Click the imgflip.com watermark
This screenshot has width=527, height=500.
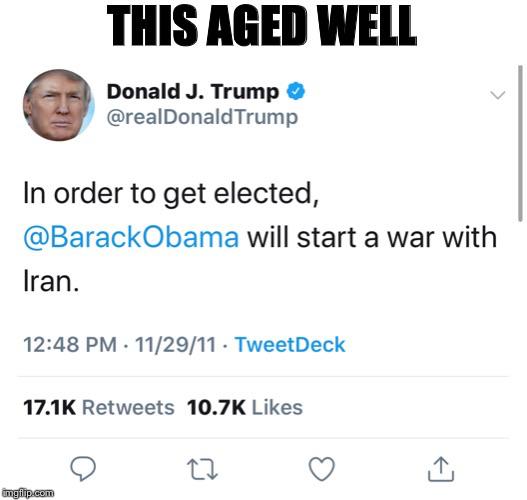[x=28, y=493]
